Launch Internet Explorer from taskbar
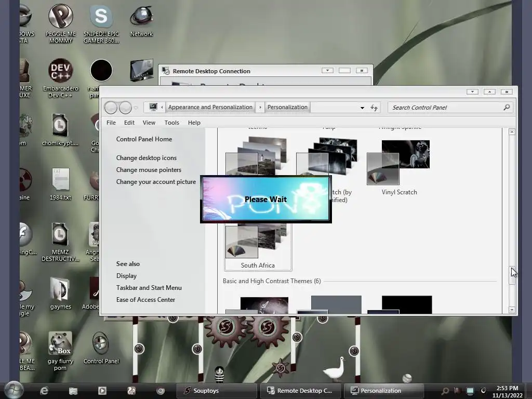Screen dimensions: 532x399 click(44, 391)
